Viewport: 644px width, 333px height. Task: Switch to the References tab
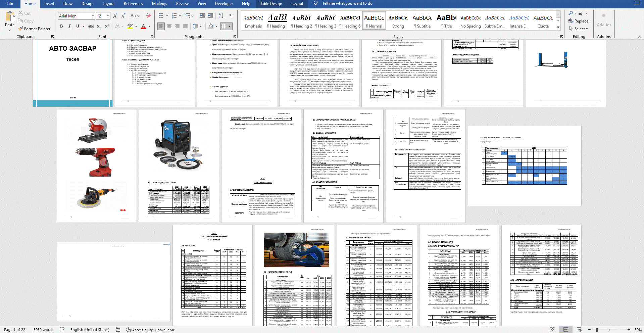click(x=133, y=4)
